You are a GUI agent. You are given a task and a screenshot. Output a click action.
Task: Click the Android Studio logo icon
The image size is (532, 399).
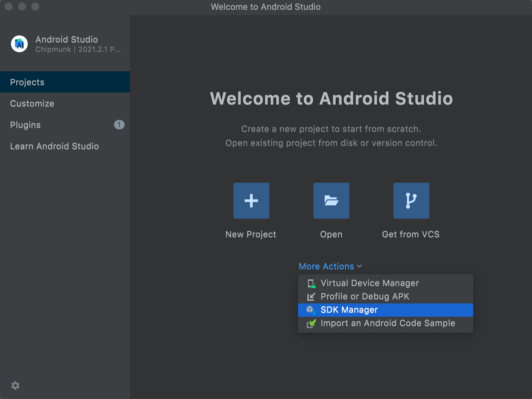tap(19, 44)
